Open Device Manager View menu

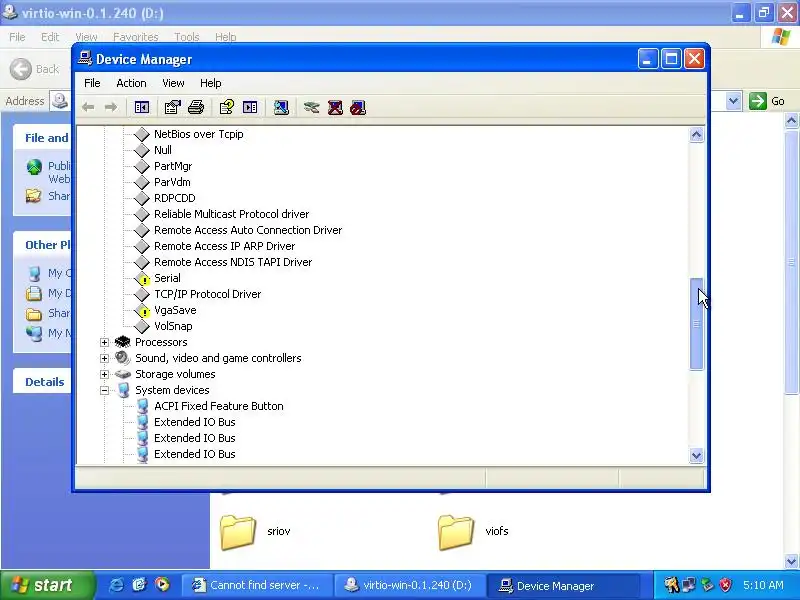tap(173, 83)
